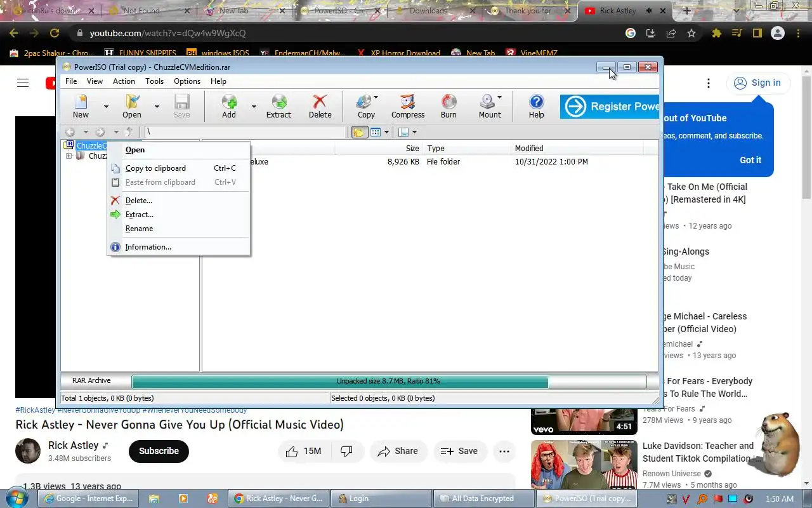The height and width of the screenshot is (508, 812).
Task: Choose Delete... from context menu
Action: click(178, 201)
